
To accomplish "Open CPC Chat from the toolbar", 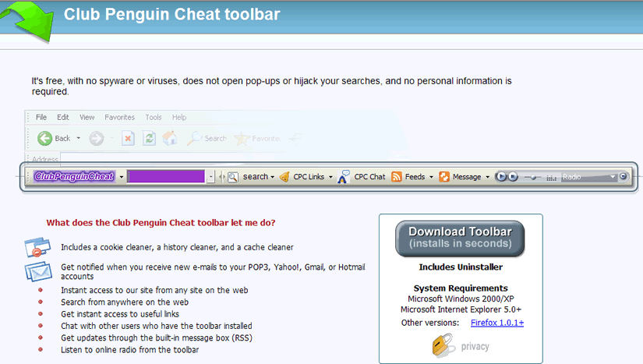I will [362, 177].
